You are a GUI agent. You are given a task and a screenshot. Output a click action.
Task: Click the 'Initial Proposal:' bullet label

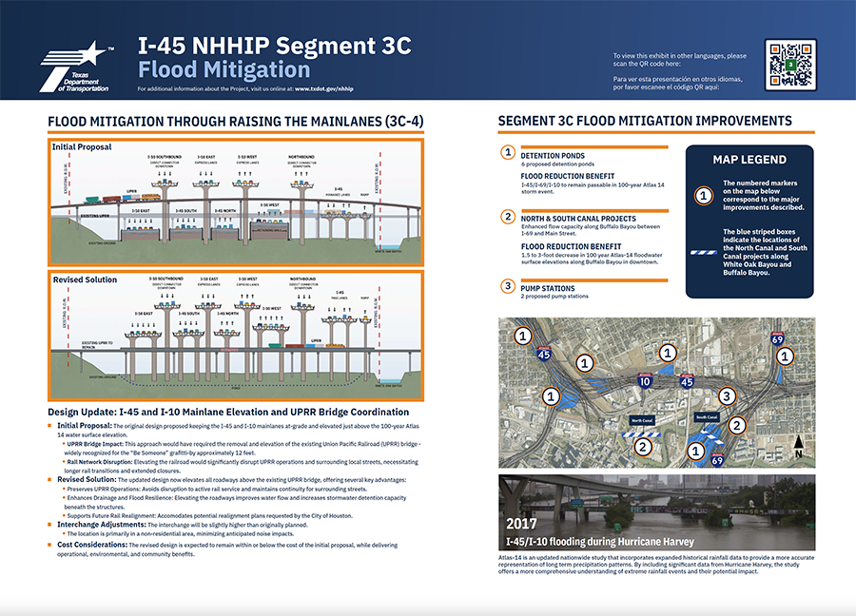(x=85, y=426)
